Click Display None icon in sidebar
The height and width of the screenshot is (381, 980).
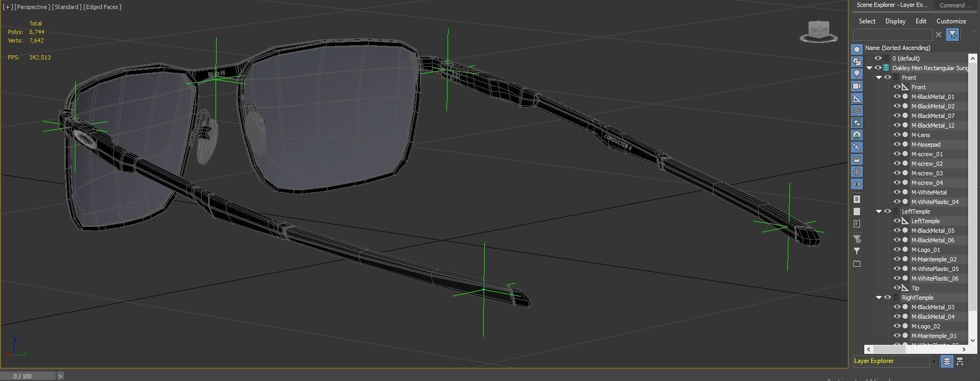(x=856, y=211)
